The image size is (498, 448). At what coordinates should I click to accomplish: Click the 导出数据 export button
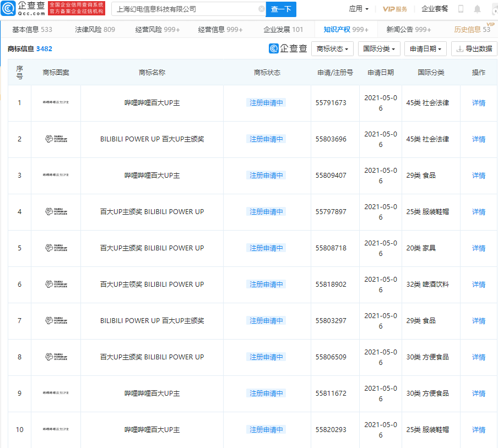(x=474, y=49)
